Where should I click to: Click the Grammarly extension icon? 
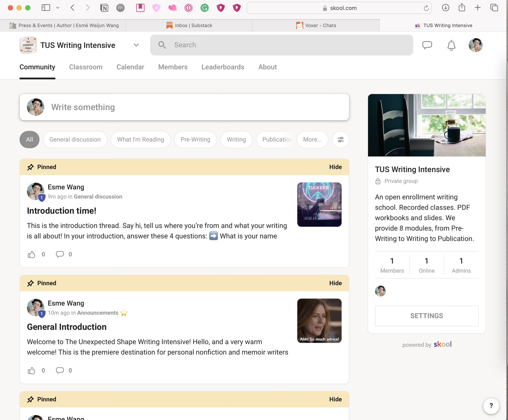coord(204,8)
